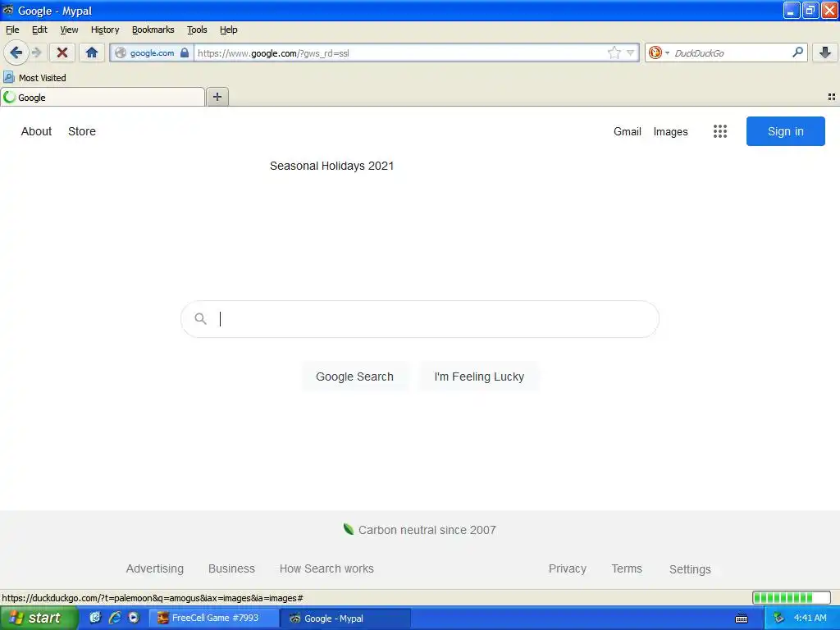Open the Downloads arrow button
Screen dimensions: 840x630
tap(825, 52)
